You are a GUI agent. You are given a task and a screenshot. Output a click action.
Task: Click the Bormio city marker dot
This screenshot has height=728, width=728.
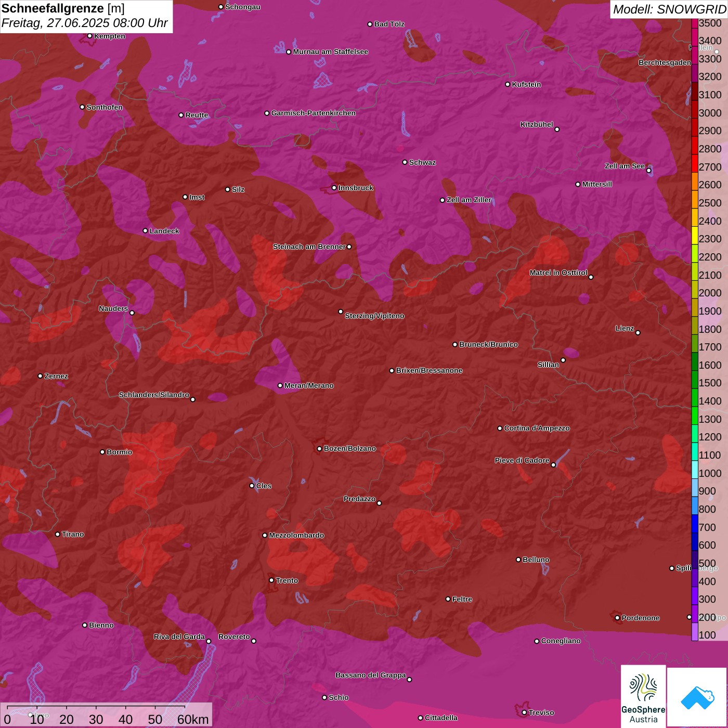pyautogui.click(x=102, y=452)
